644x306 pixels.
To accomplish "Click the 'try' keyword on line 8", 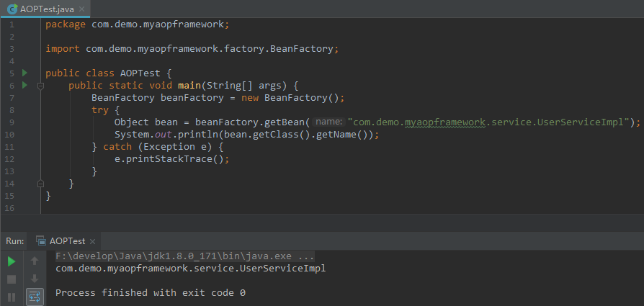I will click(x=100, y=110).
